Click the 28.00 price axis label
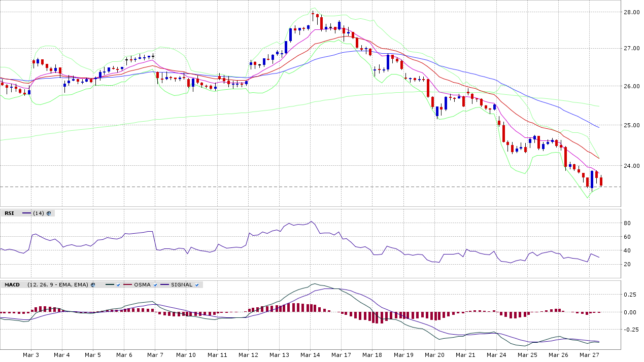This screenshot has width=644, height=362. tap(632, 12)
